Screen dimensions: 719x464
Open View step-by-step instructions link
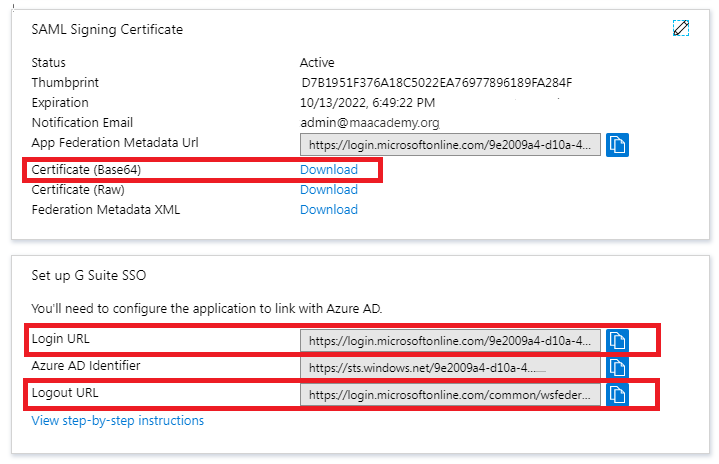(118, 420)
